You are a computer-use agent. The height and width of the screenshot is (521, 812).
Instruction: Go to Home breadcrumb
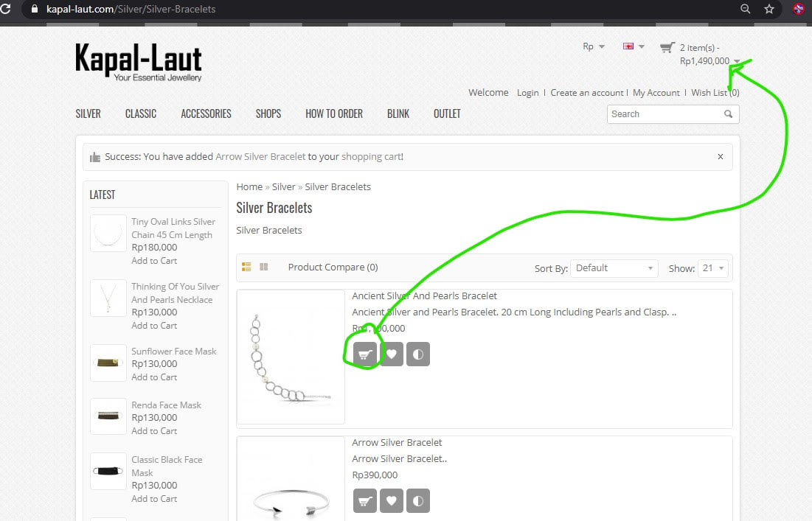[x=249, y=186]
